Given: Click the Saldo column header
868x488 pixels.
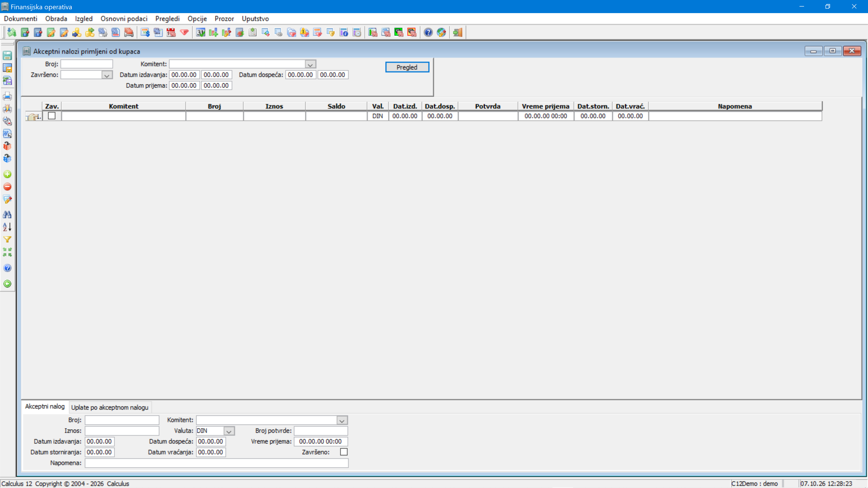Looking at the screenshot, I should pyautogui.click(x=336, y=106).
